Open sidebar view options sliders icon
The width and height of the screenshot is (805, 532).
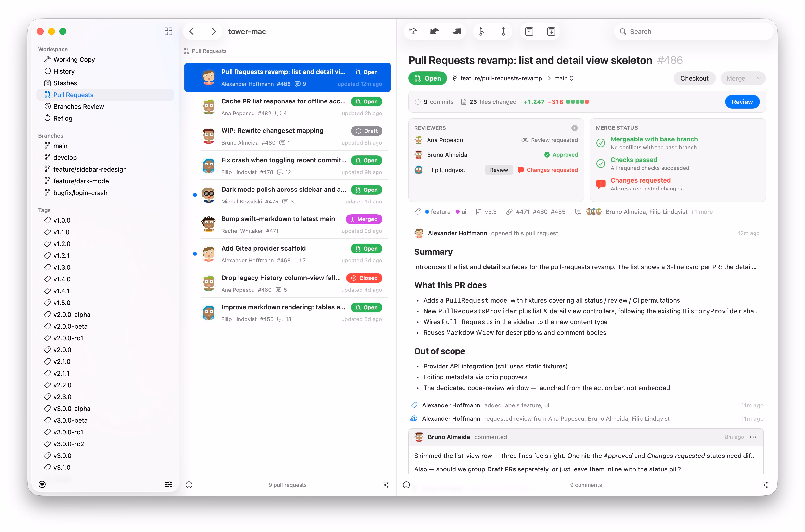pyautogui.click(x=168, y=484)
